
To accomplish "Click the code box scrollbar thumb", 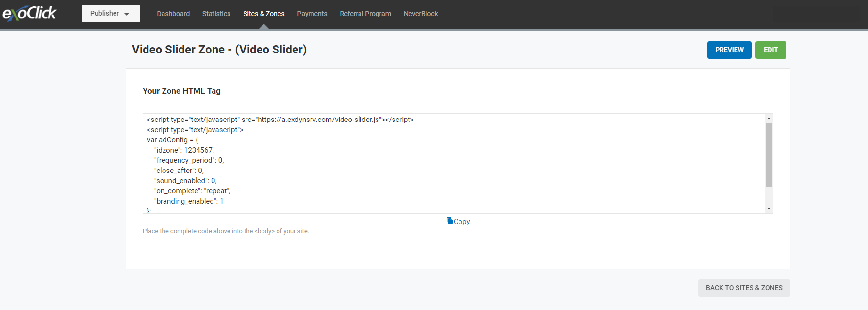I will click(x=769, y=155).
